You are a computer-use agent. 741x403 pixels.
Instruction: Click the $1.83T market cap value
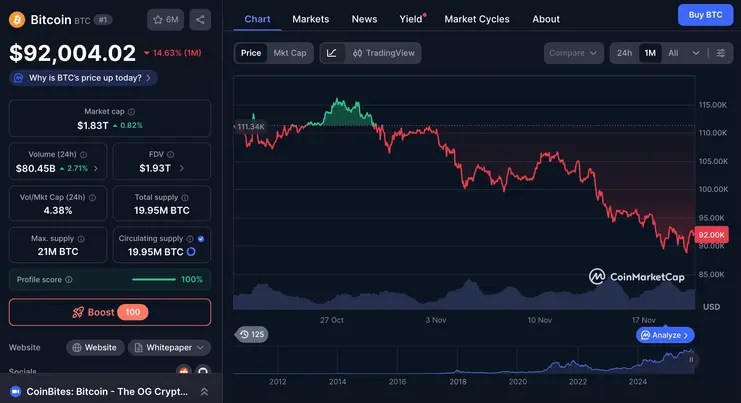coord(93,126)
